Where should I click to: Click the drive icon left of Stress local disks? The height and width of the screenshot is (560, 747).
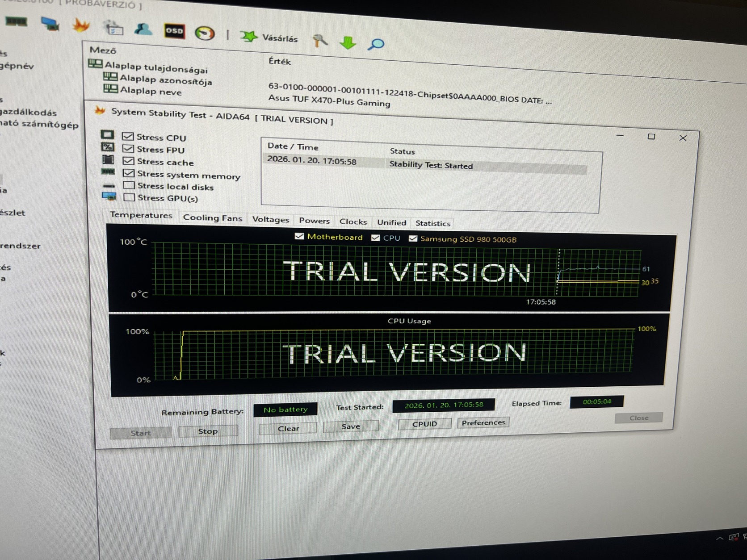(x=109, y=185)
